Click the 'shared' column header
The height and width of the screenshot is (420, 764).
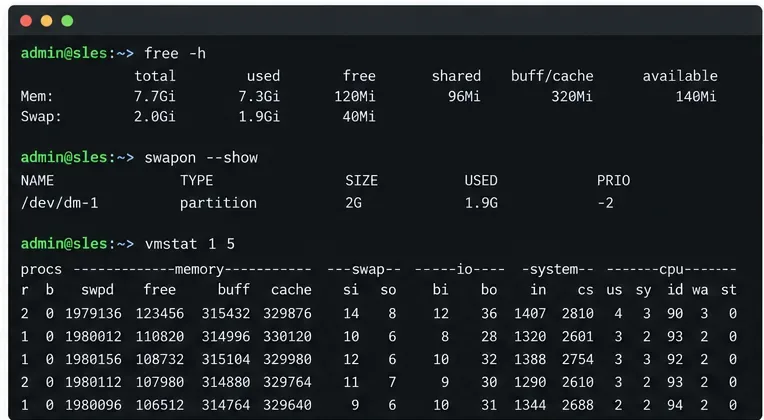click(x=456, y=76)
